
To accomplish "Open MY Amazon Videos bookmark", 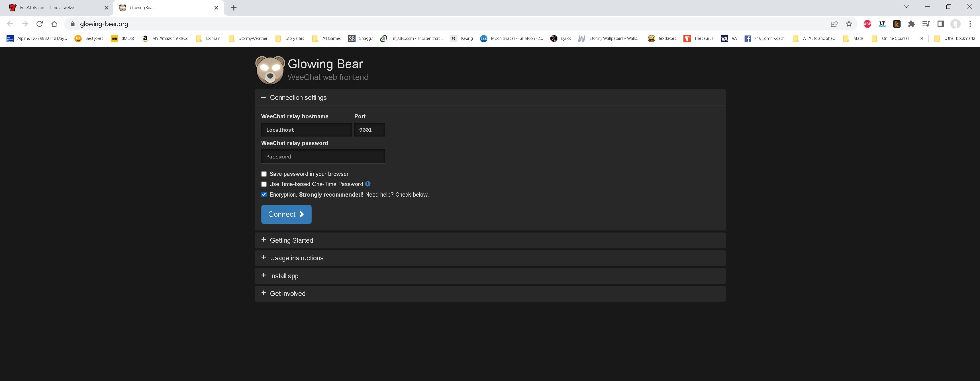I will coord(165,38).
